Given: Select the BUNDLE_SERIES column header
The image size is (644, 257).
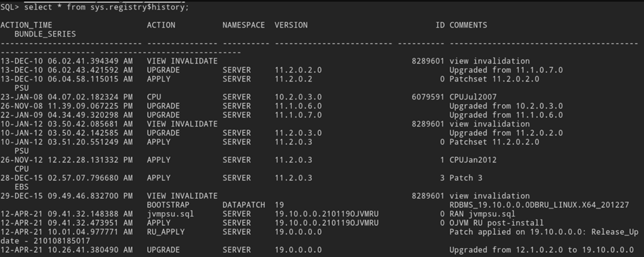Looking at the screenshot, I should click(x=45, y=34).
